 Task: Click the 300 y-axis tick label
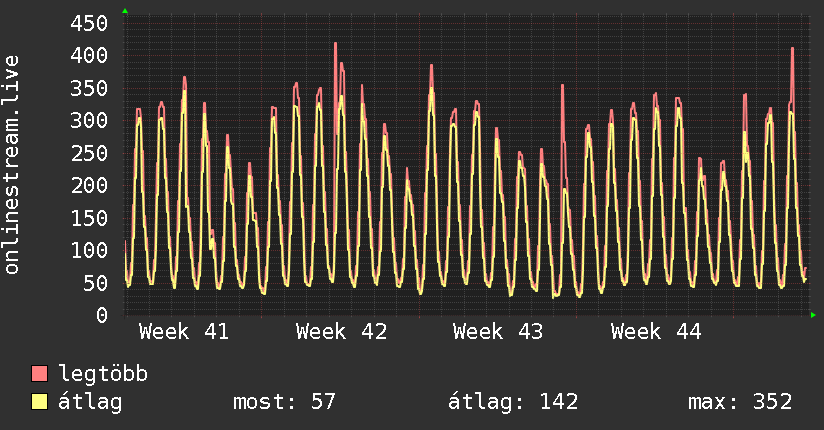tap(89, 120)
